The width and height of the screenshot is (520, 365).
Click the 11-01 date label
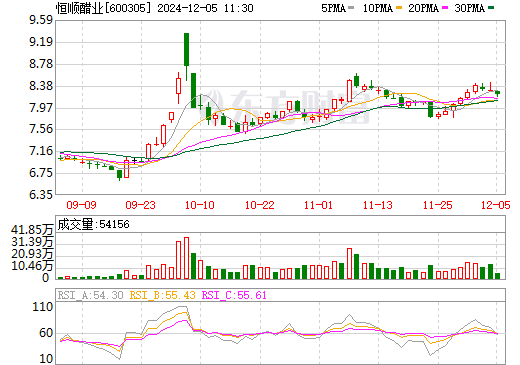(x=318, y=205)
